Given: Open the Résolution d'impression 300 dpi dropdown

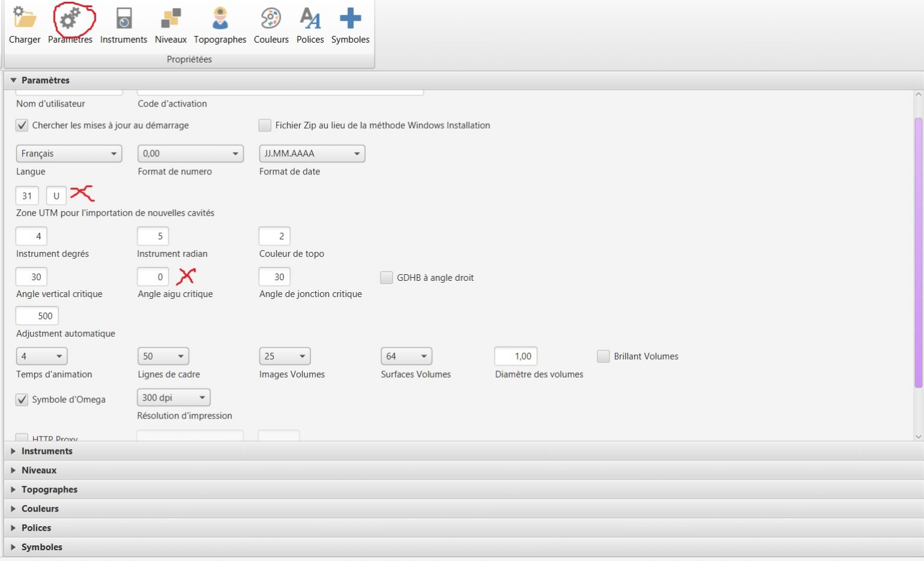Looking at the screenshot, I should [173, 398].
